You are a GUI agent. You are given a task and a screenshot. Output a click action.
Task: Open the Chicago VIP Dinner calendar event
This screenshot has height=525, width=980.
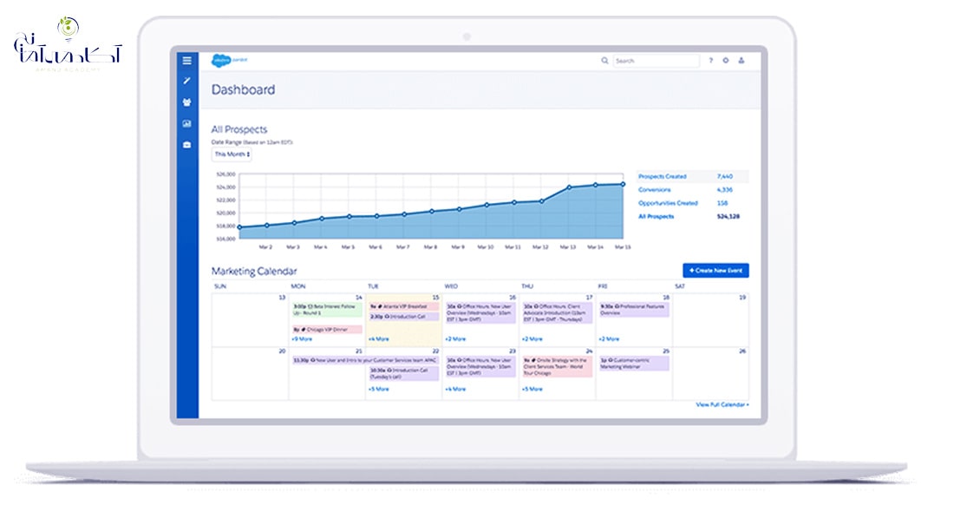(327, 330)
